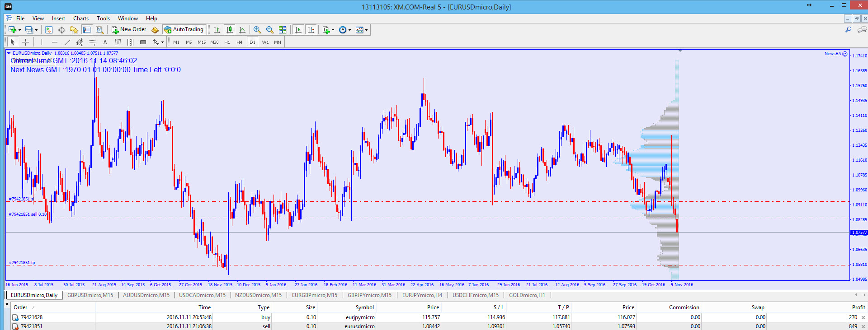The image size is (868, 330).
Task: Switch to the GOLDmicro,H1 chart tab
Action: coord(527,295)
